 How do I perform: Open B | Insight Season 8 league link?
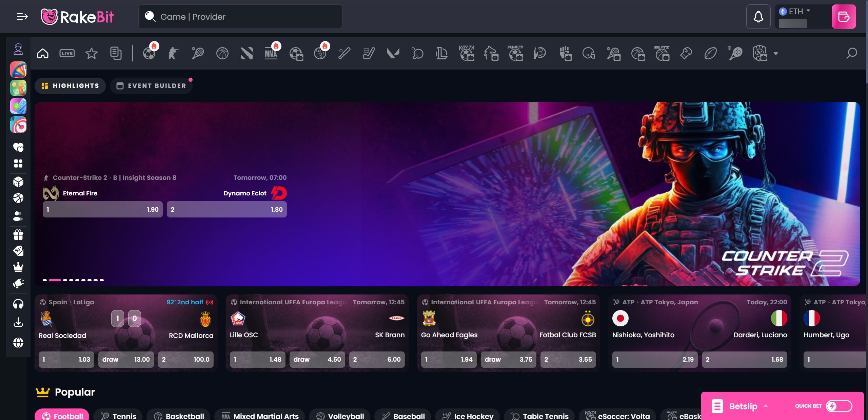click(x=145, y=177)
